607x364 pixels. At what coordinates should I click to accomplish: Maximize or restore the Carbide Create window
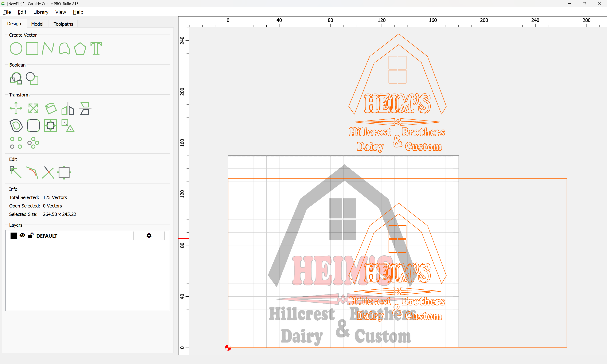[x=584, y=4]
